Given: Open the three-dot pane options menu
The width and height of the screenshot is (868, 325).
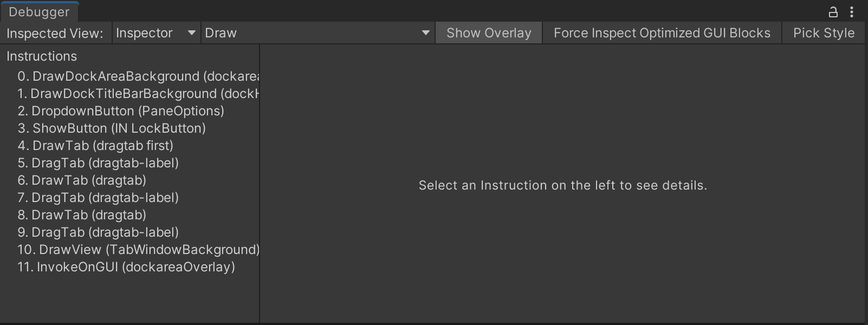Looking at the screenshot, I should (852, 12).
